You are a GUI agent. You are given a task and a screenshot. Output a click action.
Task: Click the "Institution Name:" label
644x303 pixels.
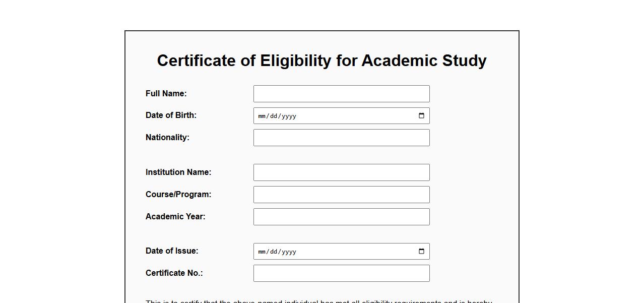pyautogui.click(x=178, y=172)
